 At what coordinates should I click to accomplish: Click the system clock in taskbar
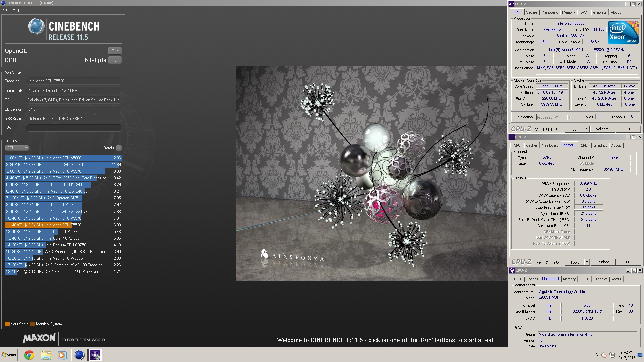[x=627, y=355]
